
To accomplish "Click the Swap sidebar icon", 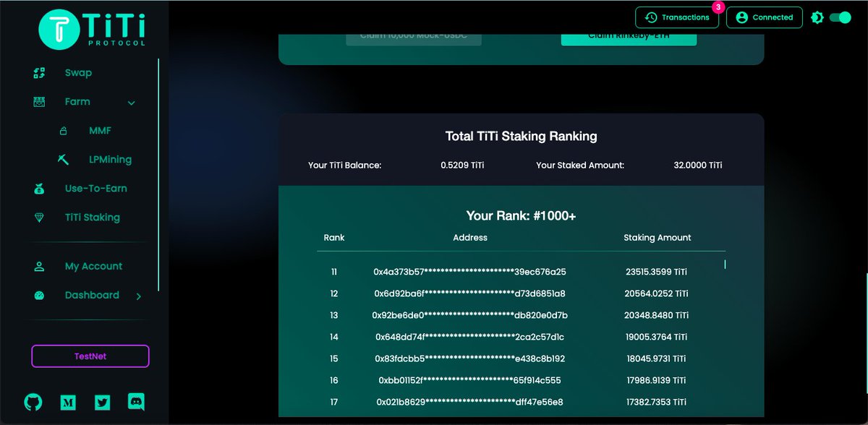I will 40,73.
